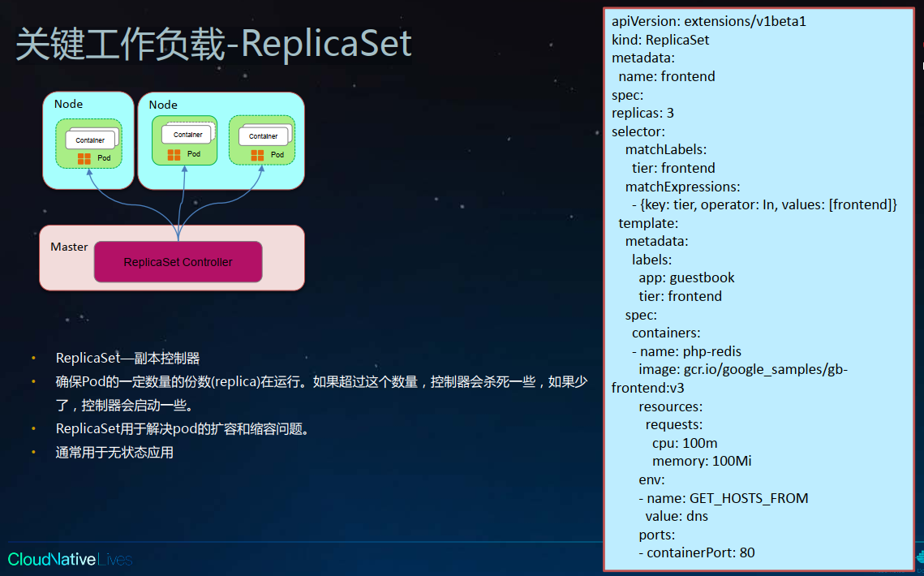Click the CloudNative Lives logo
This screenshot has width=924, height=576.
[x=70, y=559]
